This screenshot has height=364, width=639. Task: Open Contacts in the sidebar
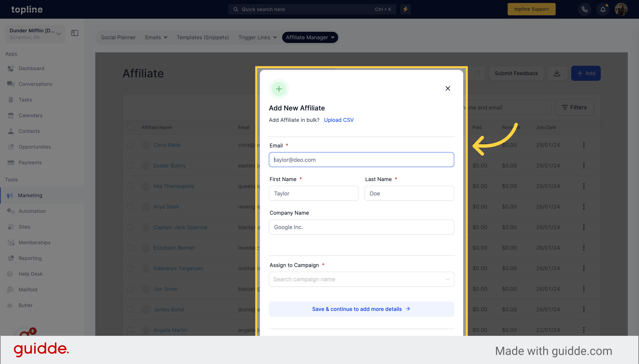29,131
